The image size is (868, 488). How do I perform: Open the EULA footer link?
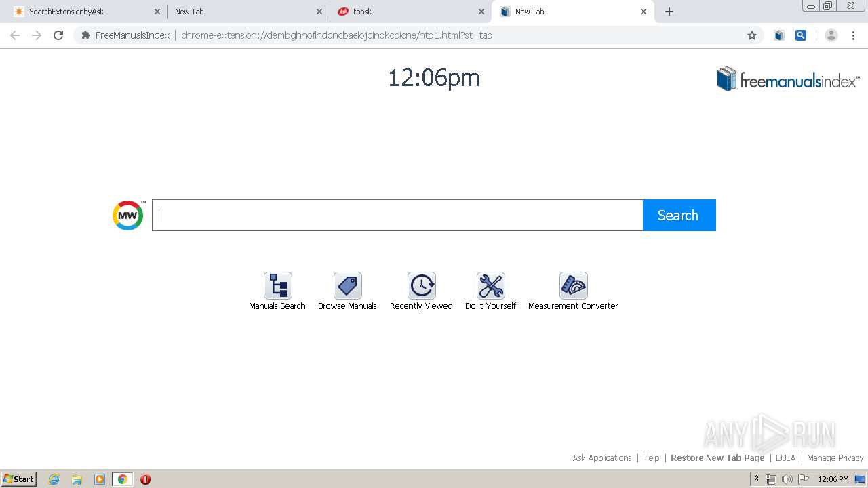[x=785, y=458]
